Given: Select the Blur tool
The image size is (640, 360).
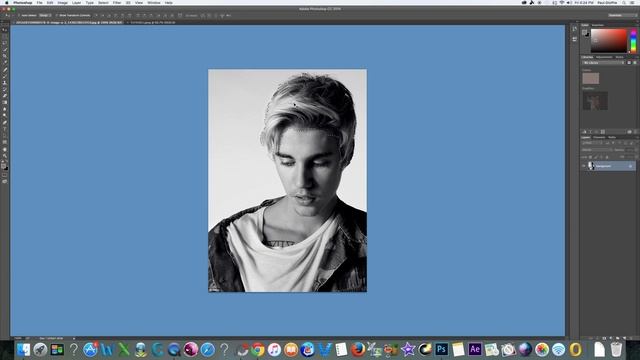Looking at the screenshot, I should coord(5,109).
